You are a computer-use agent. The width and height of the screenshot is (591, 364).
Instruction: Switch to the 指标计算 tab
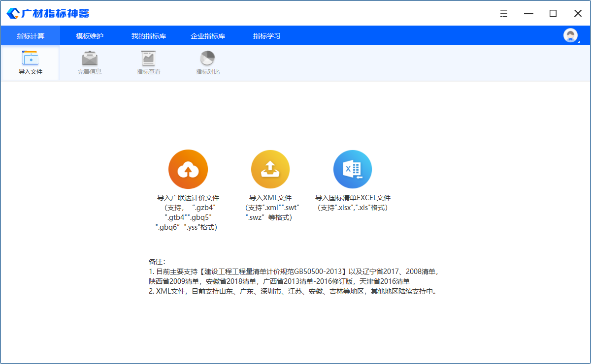click(31, 36)
